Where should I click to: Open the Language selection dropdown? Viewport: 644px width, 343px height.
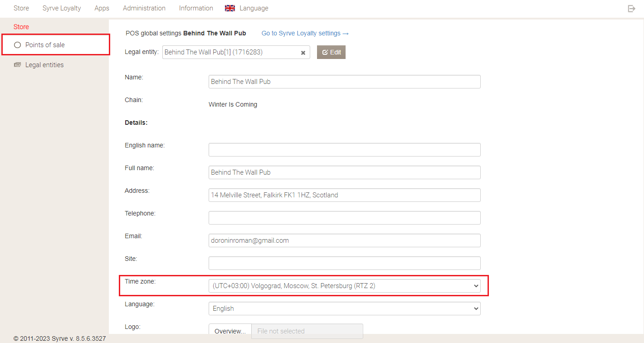pyautogui.click(x=344, y=309)
